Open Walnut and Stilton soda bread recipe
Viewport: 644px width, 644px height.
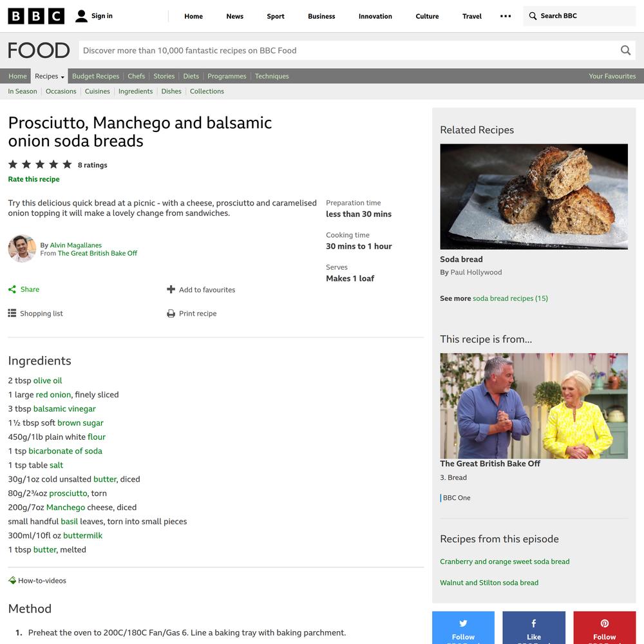[489, 583]
